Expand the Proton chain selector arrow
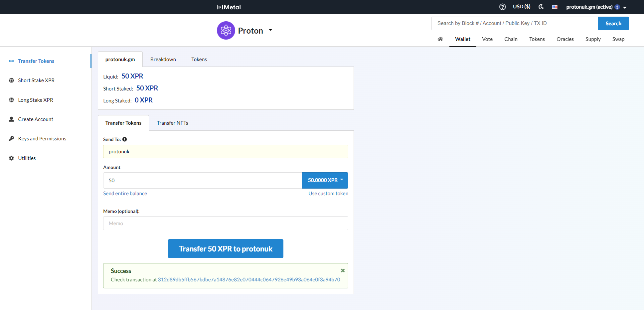The image size is (644, 310). pos(270,30)
